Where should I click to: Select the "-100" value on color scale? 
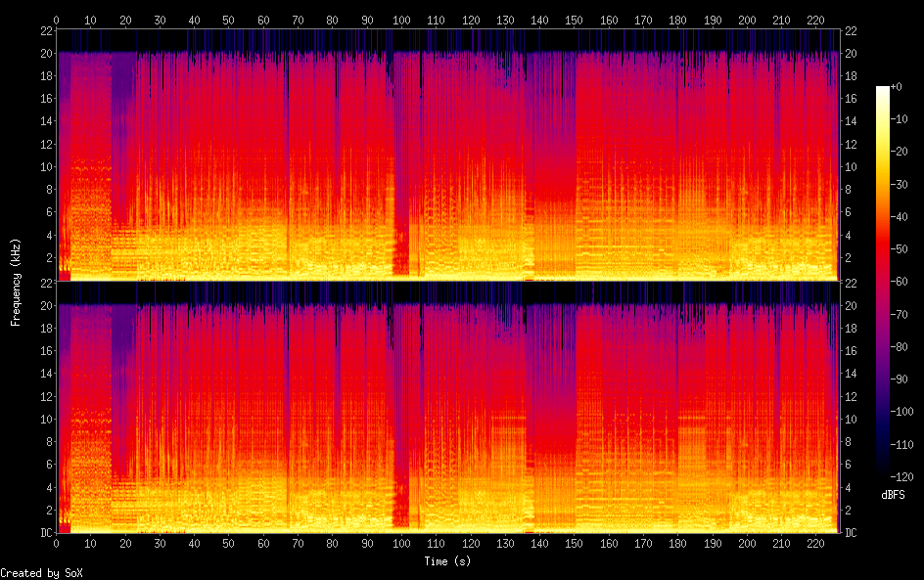pos(901,412)
